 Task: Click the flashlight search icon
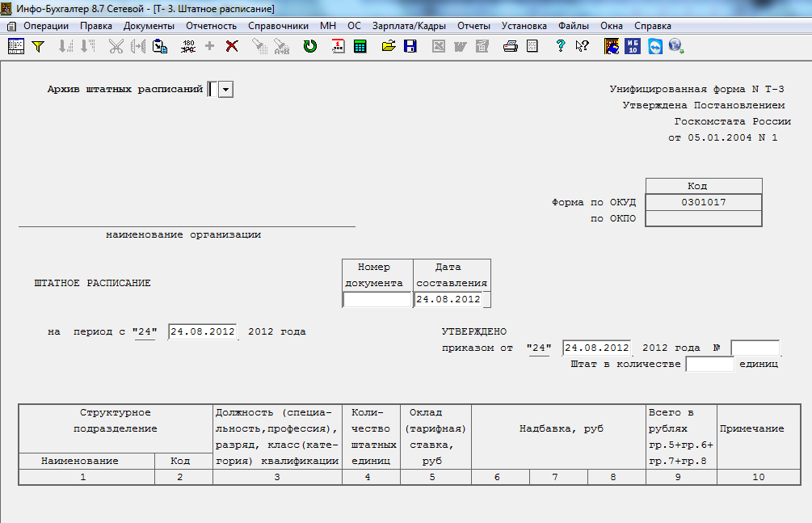(x=259, y=47)
